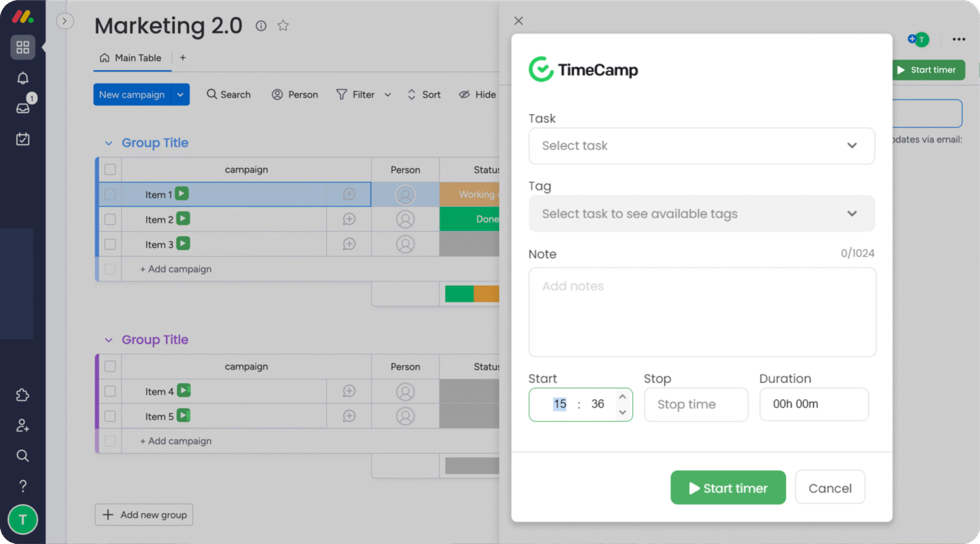Click the green Start timer button in dialog
This screenshot has width=980, height=544.
[727, 488]
